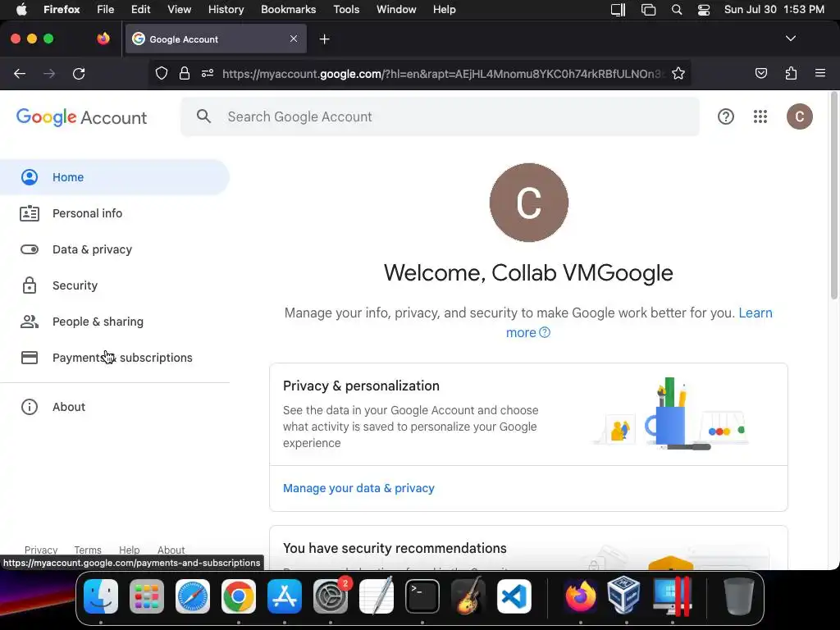Click Manage your data & privacy link
Screen dimensions: 840x630
[358, 488]
